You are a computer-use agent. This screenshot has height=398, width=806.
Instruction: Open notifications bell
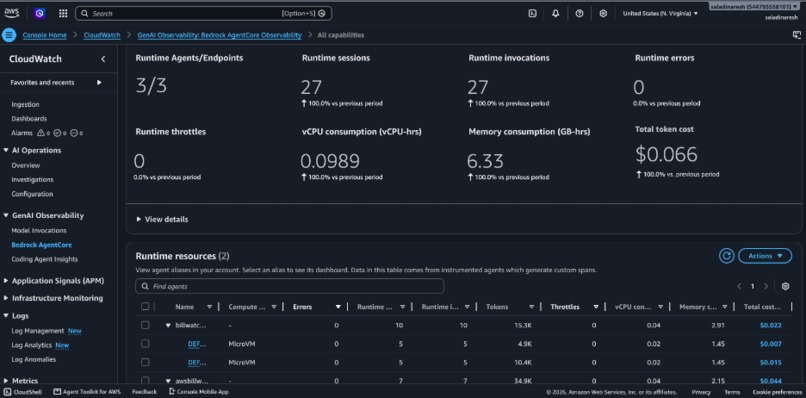(556, 13)
